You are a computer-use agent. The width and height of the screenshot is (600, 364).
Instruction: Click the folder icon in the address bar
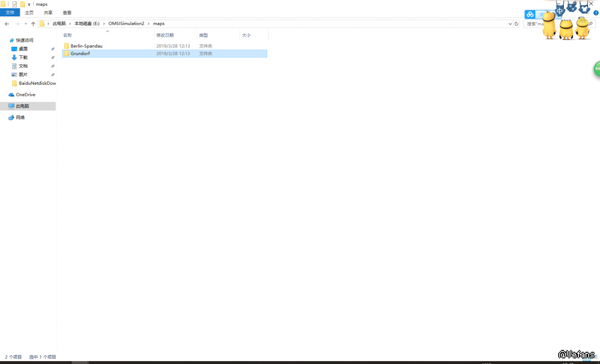pyautogui.click(x=42, y=23)
